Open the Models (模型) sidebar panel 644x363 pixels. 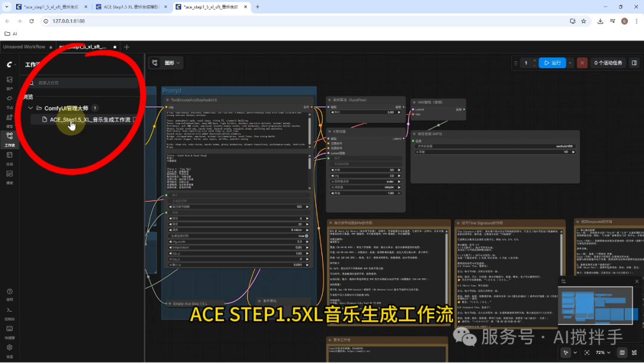coord(10,120)
